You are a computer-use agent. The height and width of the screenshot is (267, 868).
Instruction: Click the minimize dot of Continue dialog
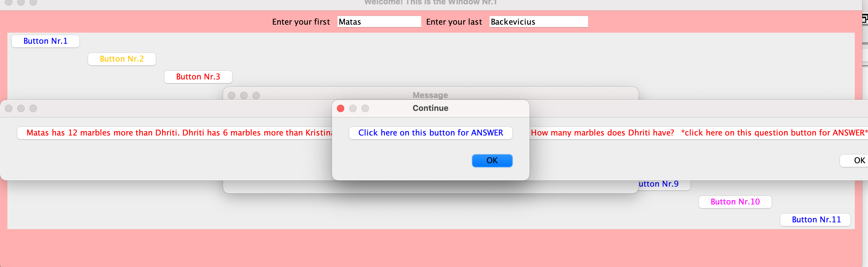[x=353, y=108]
